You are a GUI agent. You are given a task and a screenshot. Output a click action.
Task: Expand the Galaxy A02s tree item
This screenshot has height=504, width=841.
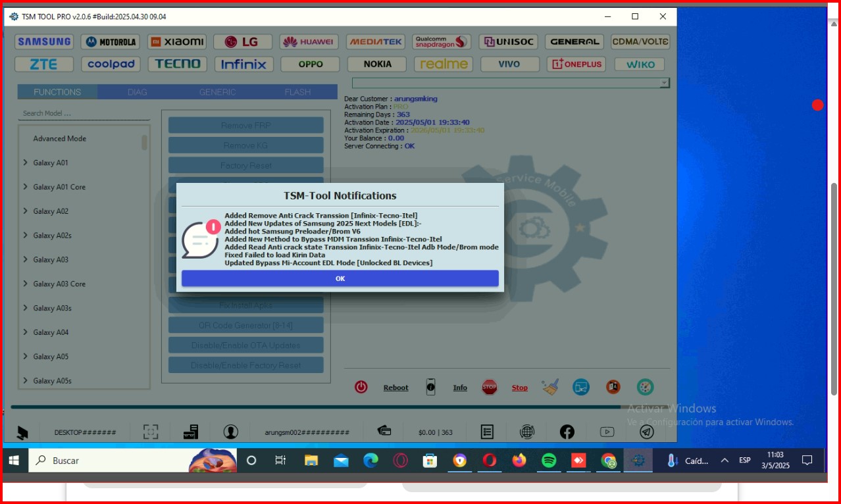click(x=25, y=235)
